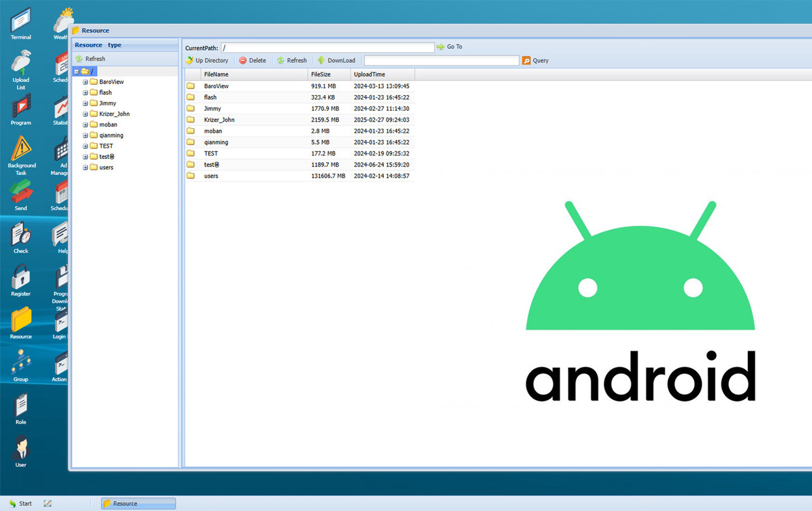812x511 pixels.
Task: Select 'Jimmy' row in file list
Action: click(x=299, y=108)
